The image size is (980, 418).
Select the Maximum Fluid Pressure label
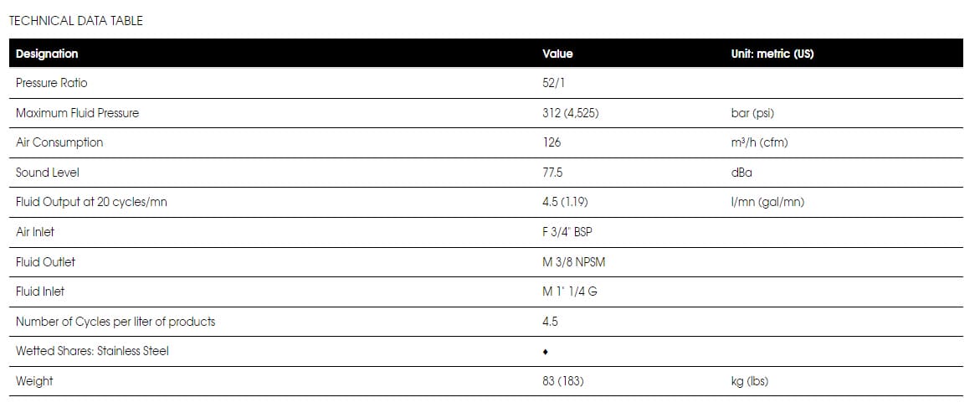(x=78, y=113)
